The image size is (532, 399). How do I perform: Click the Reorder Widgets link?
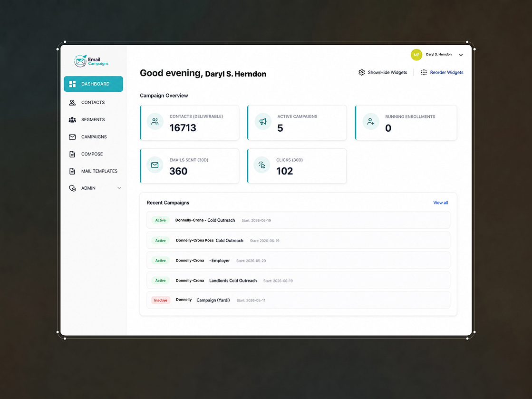tap(446, 72)
